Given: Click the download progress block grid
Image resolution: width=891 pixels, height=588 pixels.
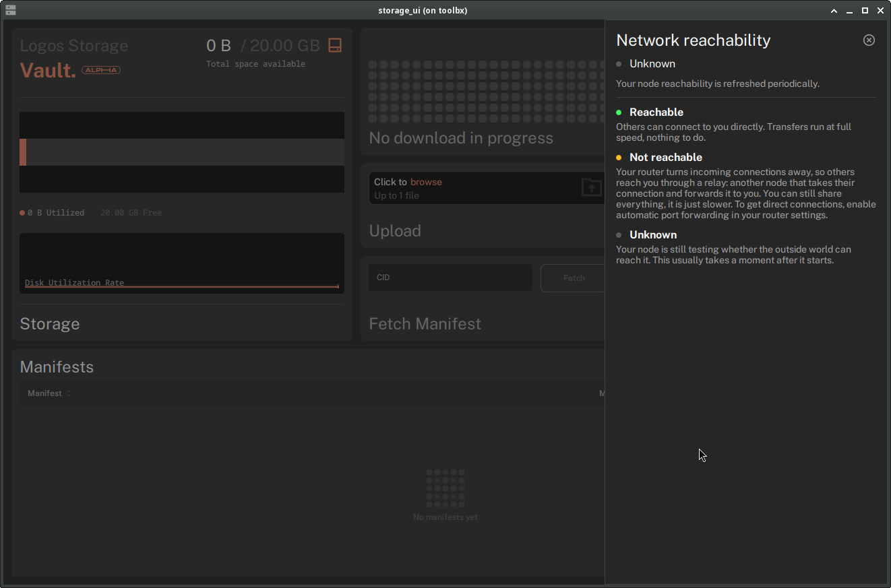Looking at the screenshot, I should coord(487,91).
